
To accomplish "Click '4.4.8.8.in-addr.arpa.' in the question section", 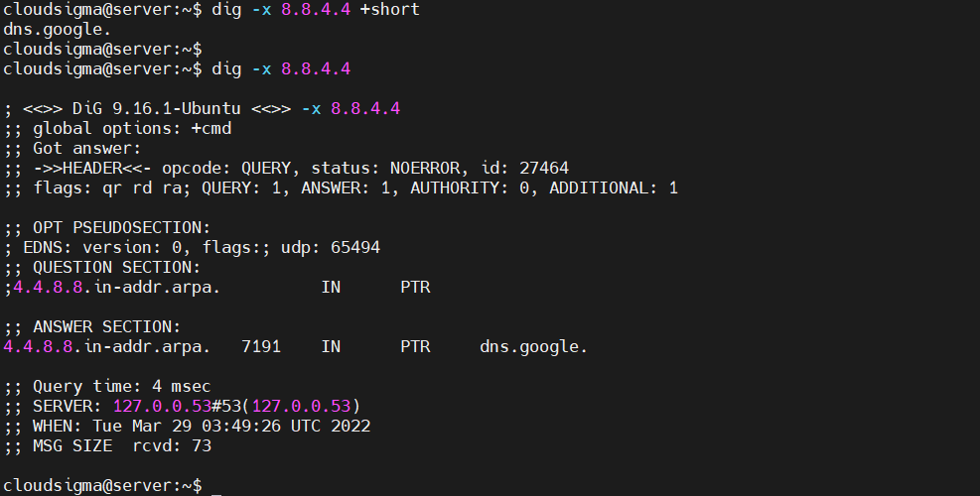I will coord(117,288).
